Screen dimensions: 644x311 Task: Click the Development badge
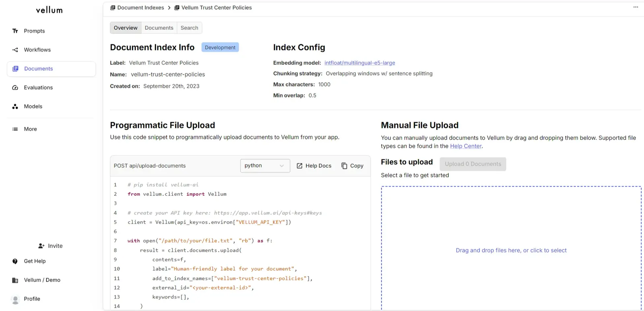pyautogui.click(x=220, y=48)
